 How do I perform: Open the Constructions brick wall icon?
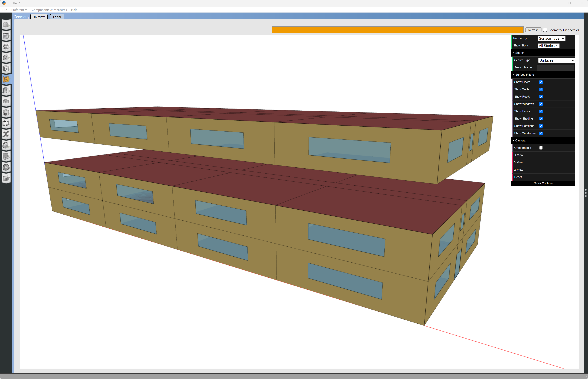coord(6,46)
